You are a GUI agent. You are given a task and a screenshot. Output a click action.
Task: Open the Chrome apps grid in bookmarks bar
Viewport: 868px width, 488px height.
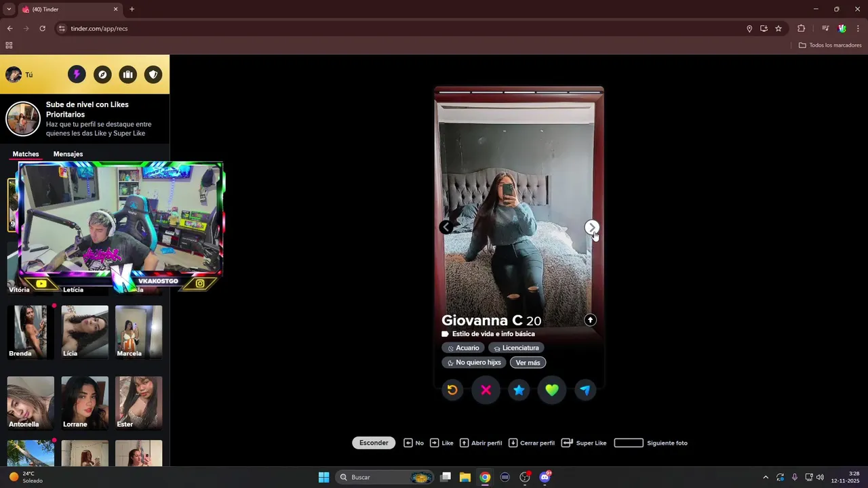tap(9, 45)
